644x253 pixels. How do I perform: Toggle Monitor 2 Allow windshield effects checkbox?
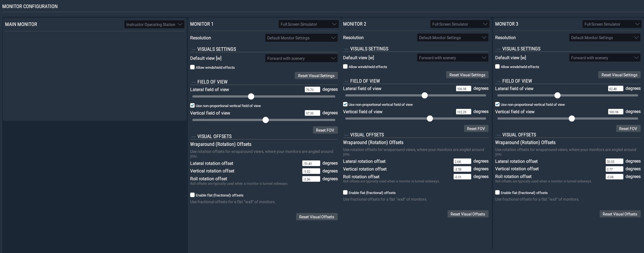[x=345, y=67]
